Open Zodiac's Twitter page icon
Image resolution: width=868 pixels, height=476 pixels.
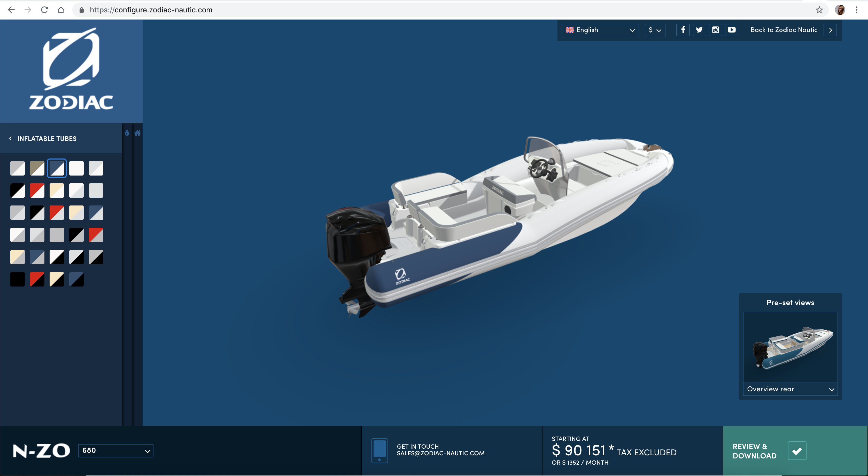(699, 30)
